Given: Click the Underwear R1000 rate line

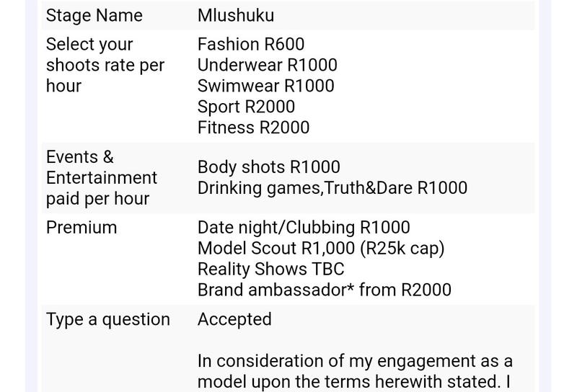Looking at the screenshot, I should pyautogui.click(x=268, y=65).
